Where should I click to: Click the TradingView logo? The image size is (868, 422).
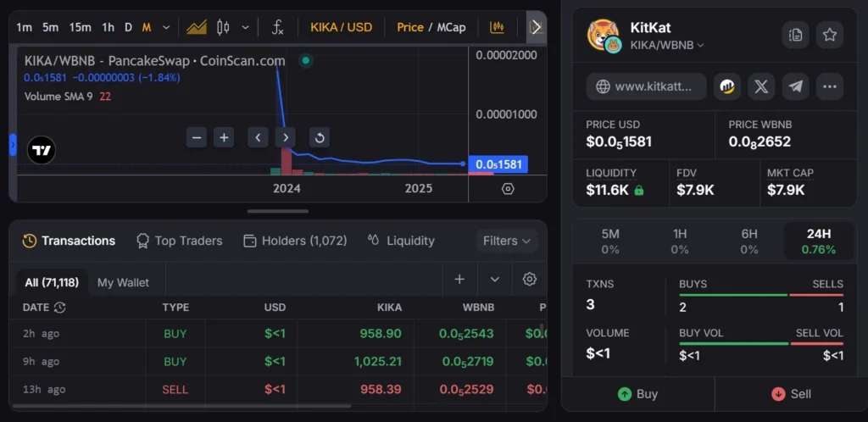tap(42, 150)
